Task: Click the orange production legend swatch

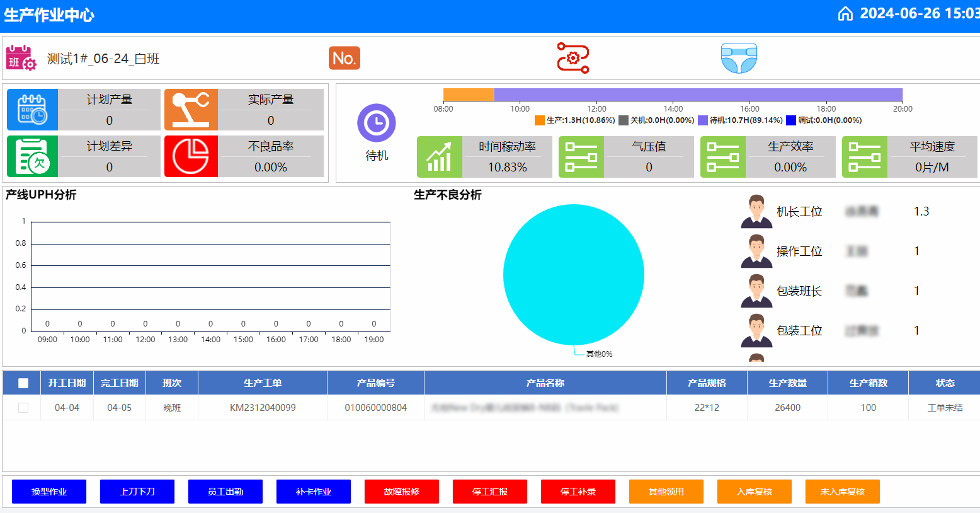Action: 539,120
